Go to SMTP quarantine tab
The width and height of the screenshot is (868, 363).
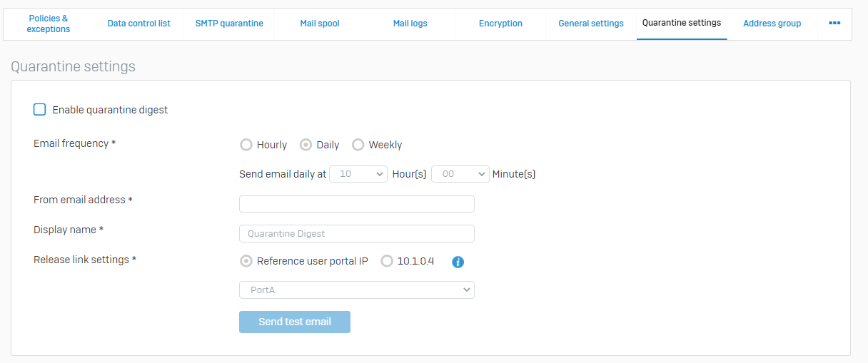229,24
